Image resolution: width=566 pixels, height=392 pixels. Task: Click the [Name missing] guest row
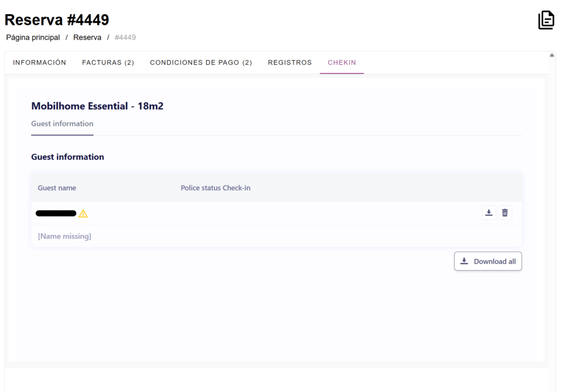[65, 236]
